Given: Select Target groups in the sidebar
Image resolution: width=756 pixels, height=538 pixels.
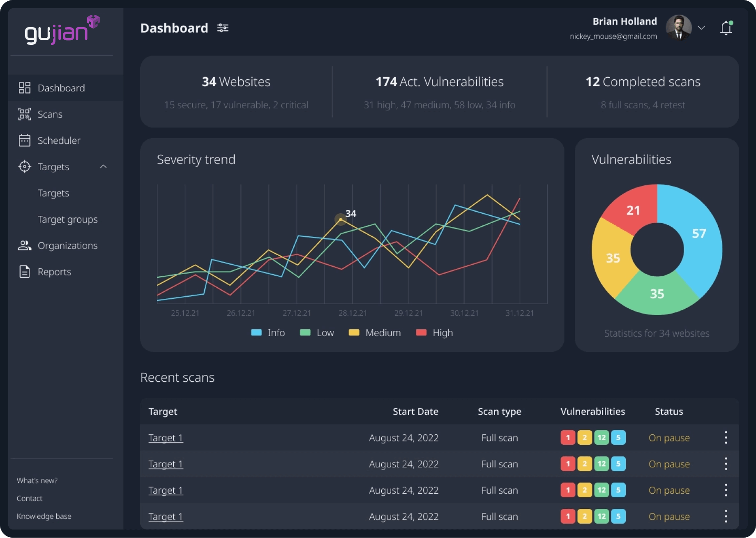Looking at the screenshot, I should (x=68, y=219).
